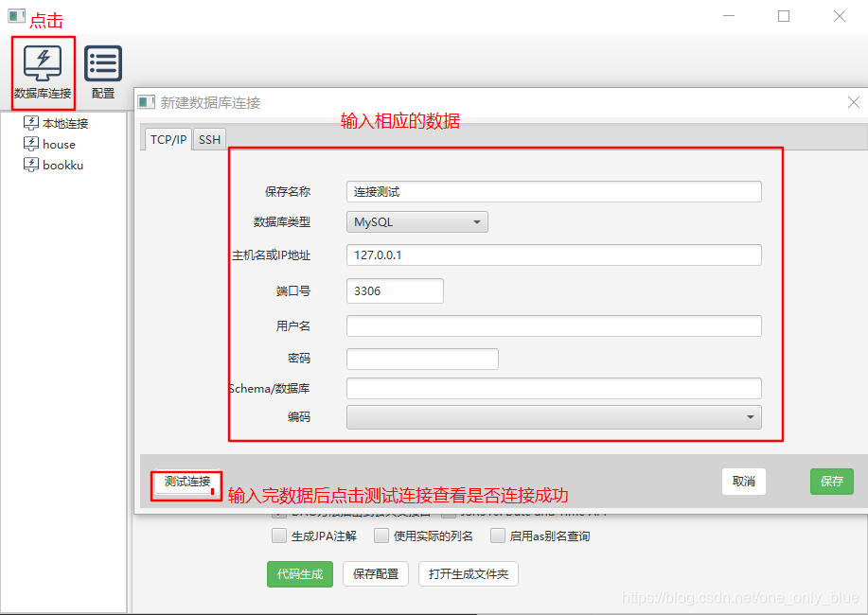Click the 端口号 field showing 3306
Screen dimensions: 868x615
tap(395, 290)
